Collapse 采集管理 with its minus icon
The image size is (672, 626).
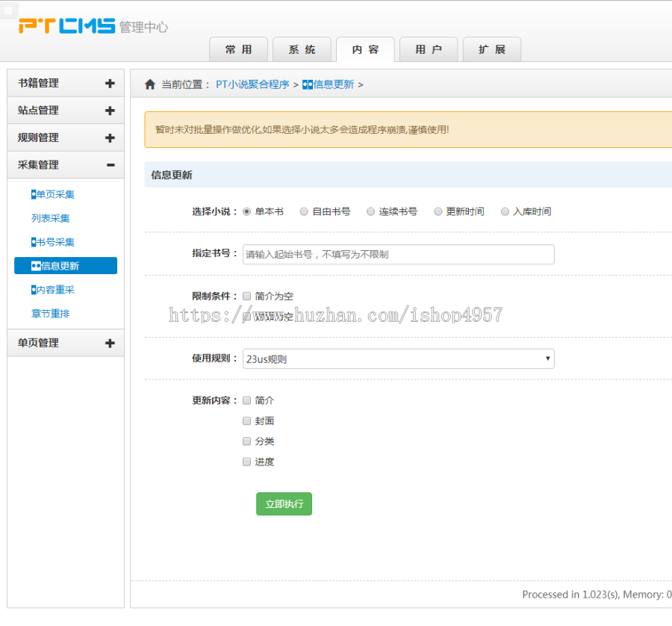tap(111, 165)
